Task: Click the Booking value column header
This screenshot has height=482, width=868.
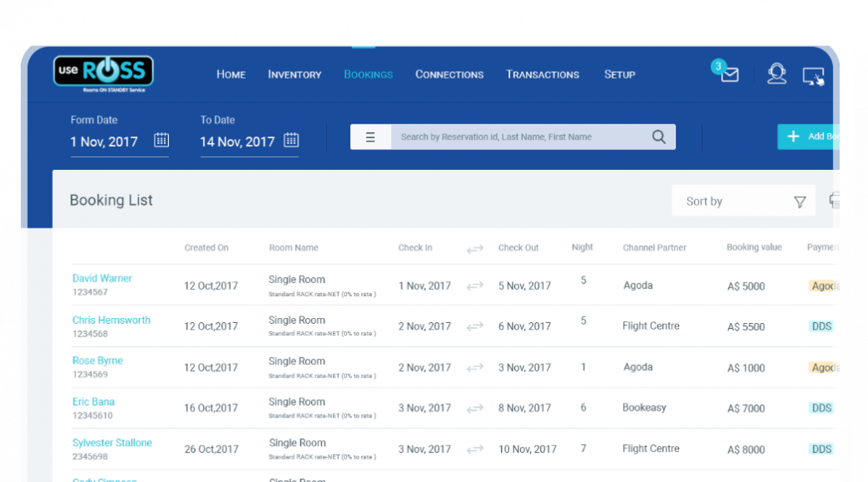Action: pos(754,247)
